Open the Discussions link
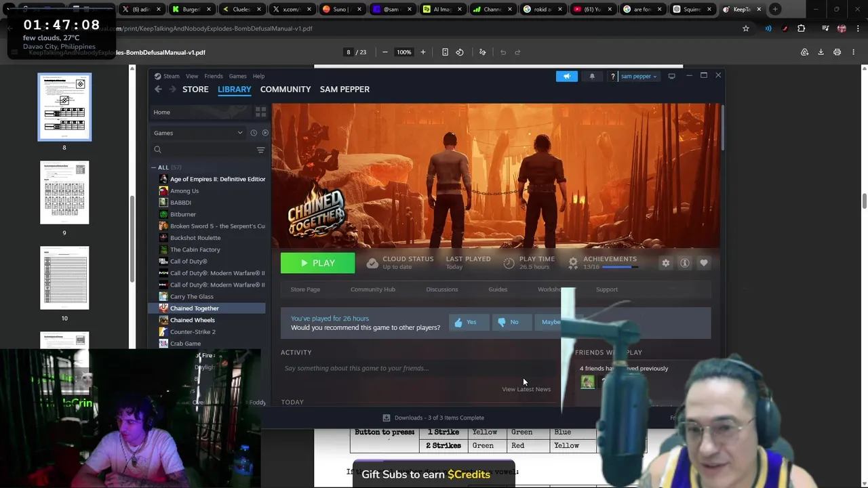 442,289
